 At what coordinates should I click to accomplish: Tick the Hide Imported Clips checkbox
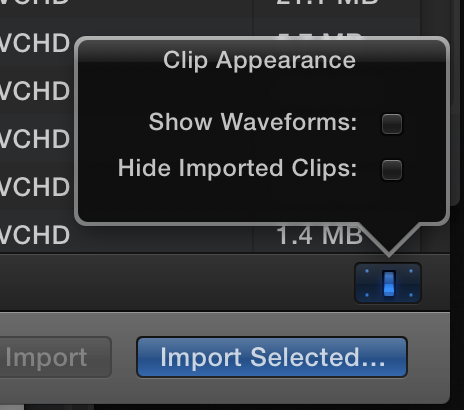392,170
